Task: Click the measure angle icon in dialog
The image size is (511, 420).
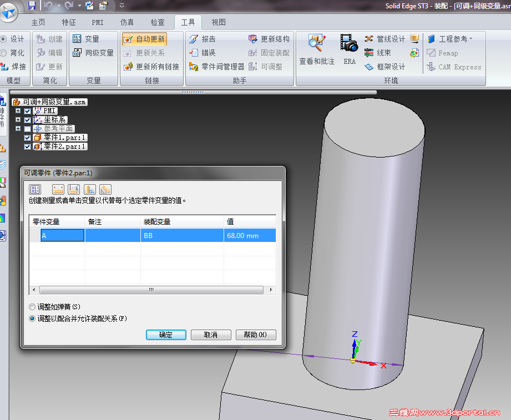Action: click(105, 189)
